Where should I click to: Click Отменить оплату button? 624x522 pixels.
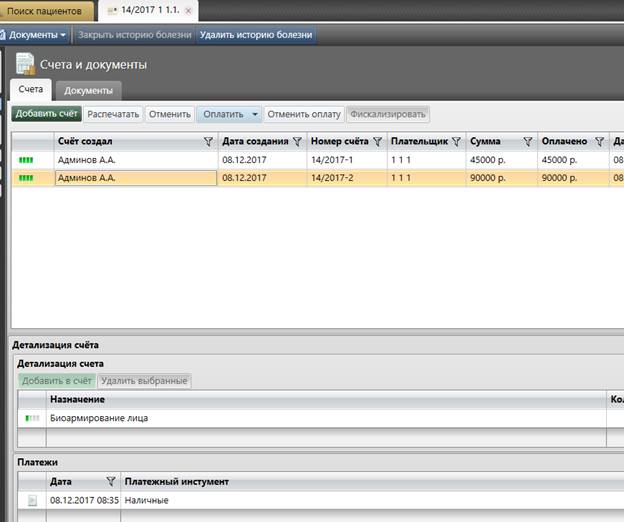click(304, 114)
